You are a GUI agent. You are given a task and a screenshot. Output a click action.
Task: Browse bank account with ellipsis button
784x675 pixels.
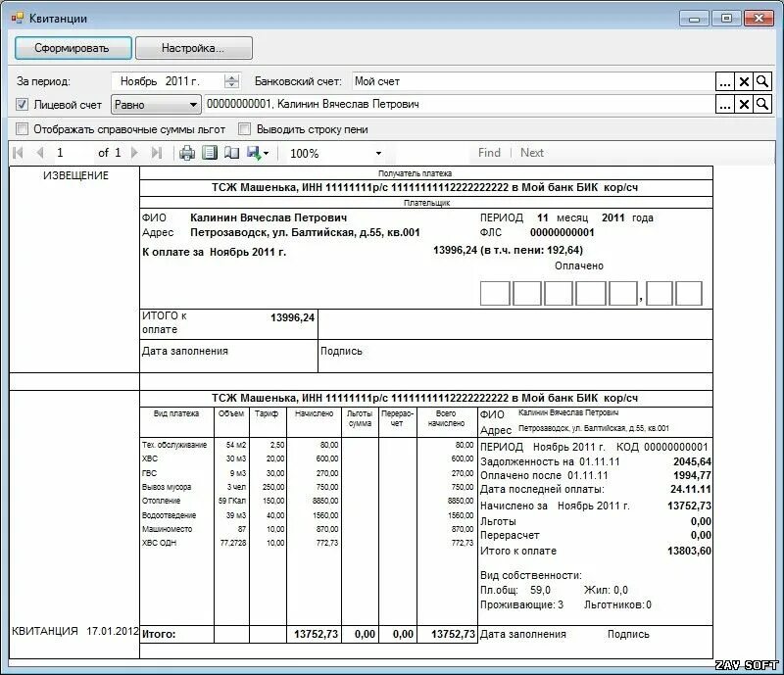[x=725, y=81]
